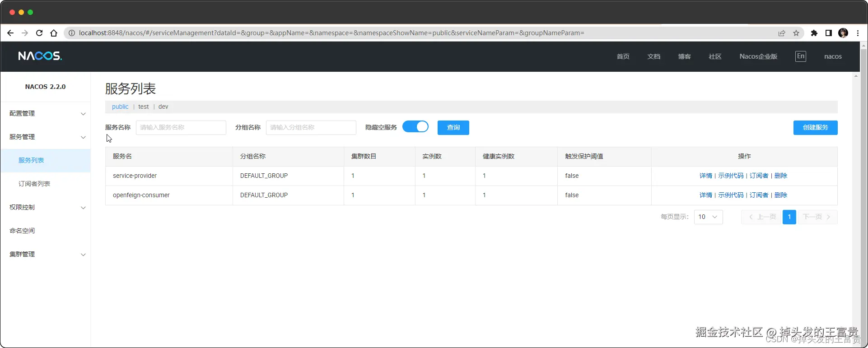Open 博客 in the top navigation
The width and height of the screenshot is (868, 348).
tap(684, 56)
